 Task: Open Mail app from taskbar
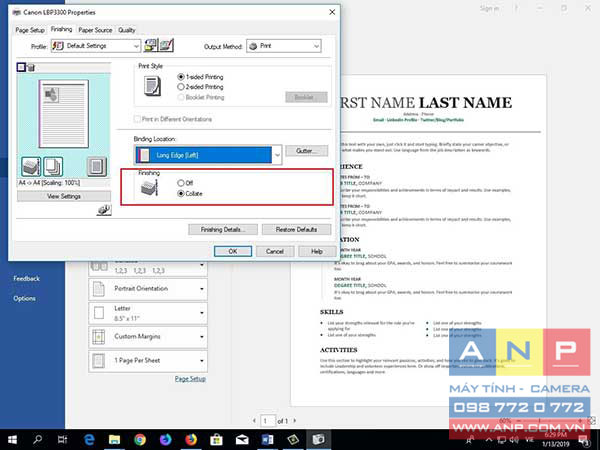[242, 440]
